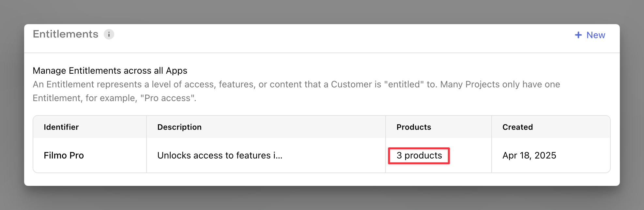Click the "Pro access" example text
The width and height of the screenshot is (644, 210).
(x=168, y=98)
